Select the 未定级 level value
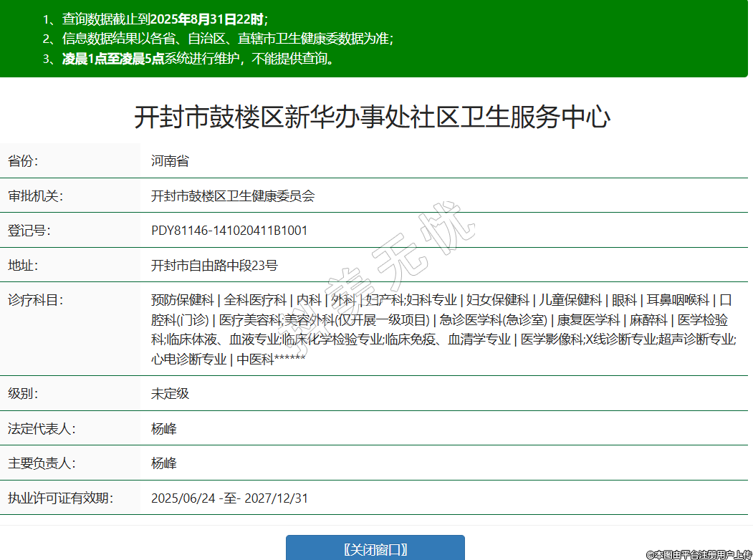Image resolution: width=753 pixels, height=560 pixels. tap(170, 394)
